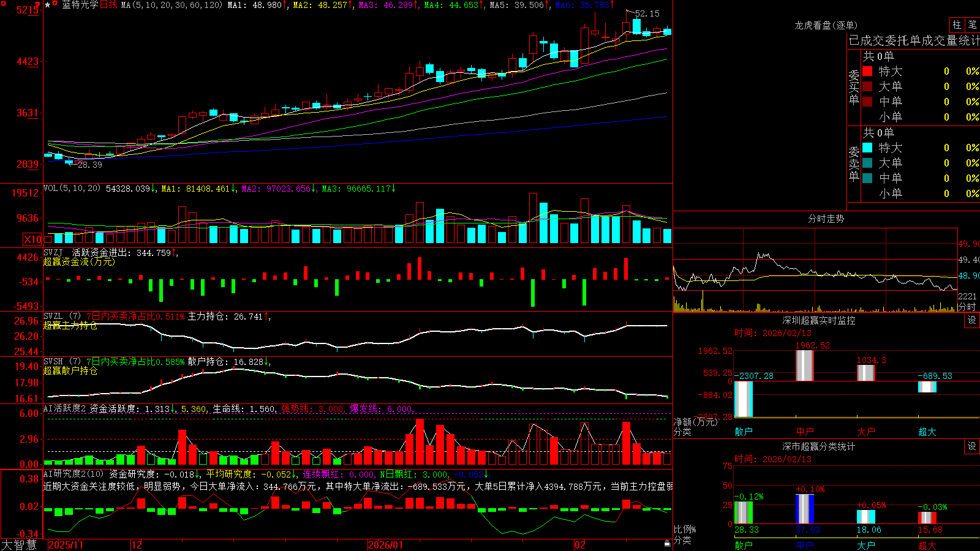Screen dimensions: 980x551
Task: Toggle the 笔 tick display mode
Action: pos(972,24)
